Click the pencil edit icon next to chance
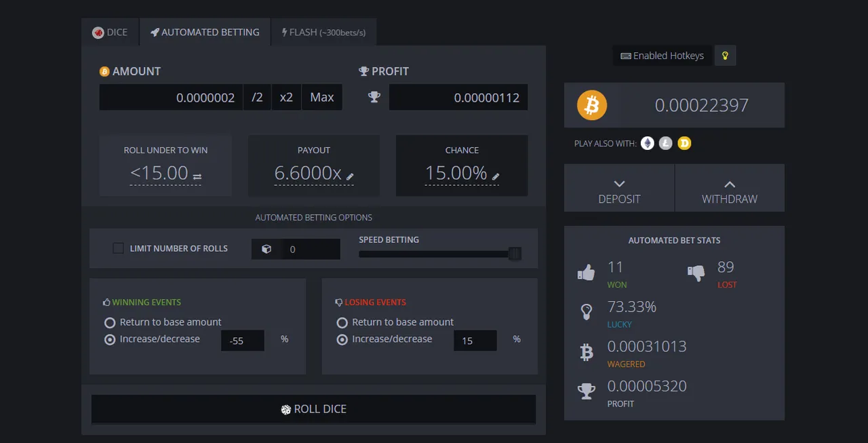 [496, 176]
